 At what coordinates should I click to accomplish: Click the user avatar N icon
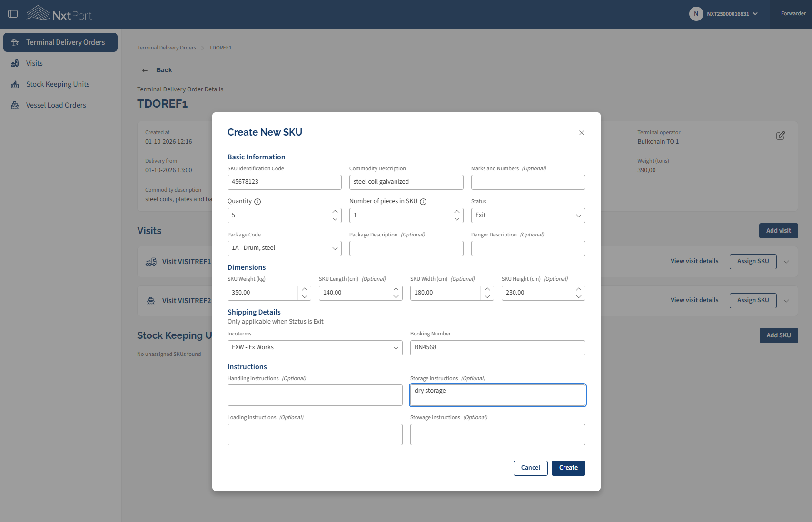tap(696, 14)
